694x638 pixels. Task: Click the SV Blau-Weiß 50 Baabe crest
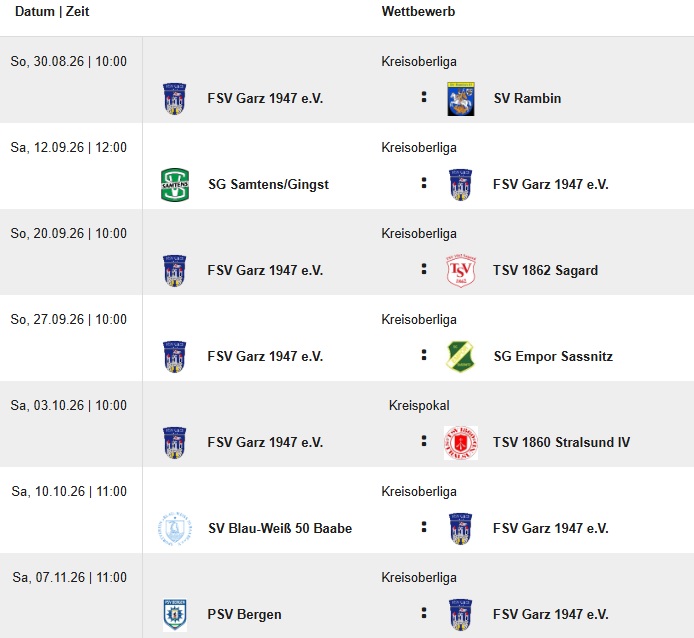tap(175, 529)
